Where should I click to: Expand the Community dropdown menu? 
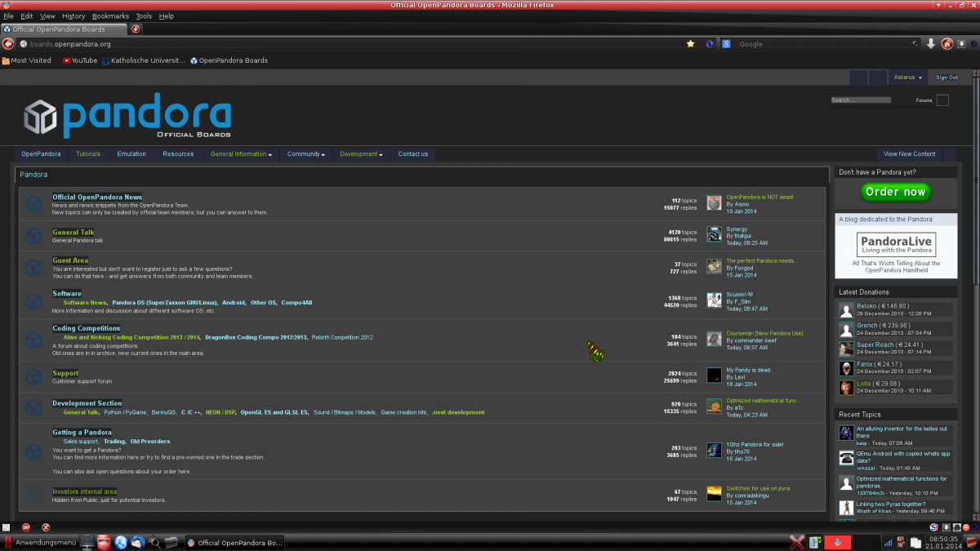click(306, 153)
